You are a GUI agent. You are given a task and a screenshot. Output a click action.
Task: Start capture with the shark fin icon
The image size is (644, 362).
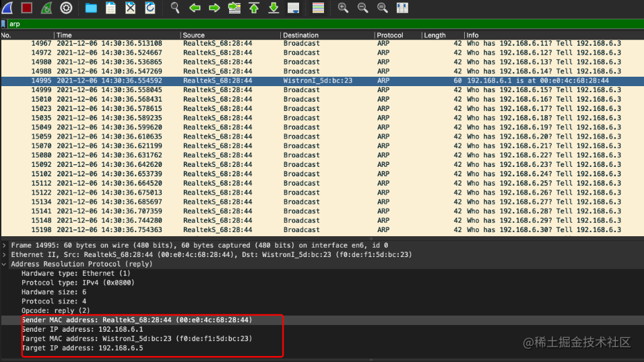click(7, 7)
